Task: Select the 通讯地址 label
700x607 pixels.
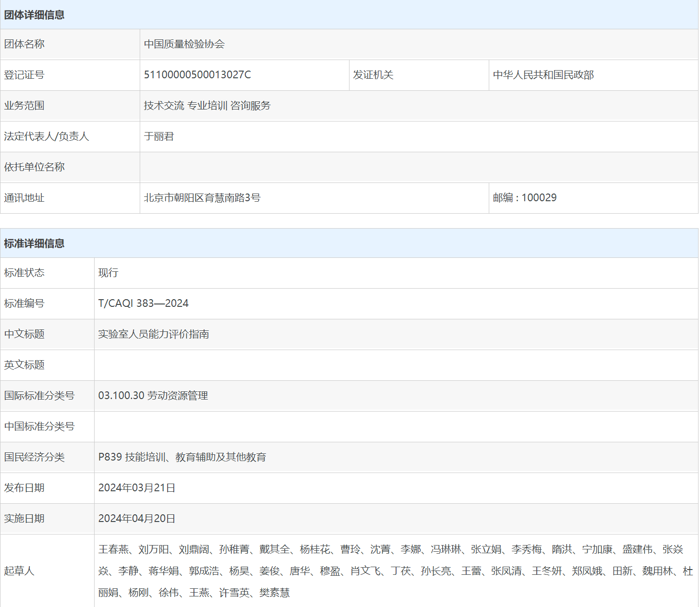Action: [24, 198]
